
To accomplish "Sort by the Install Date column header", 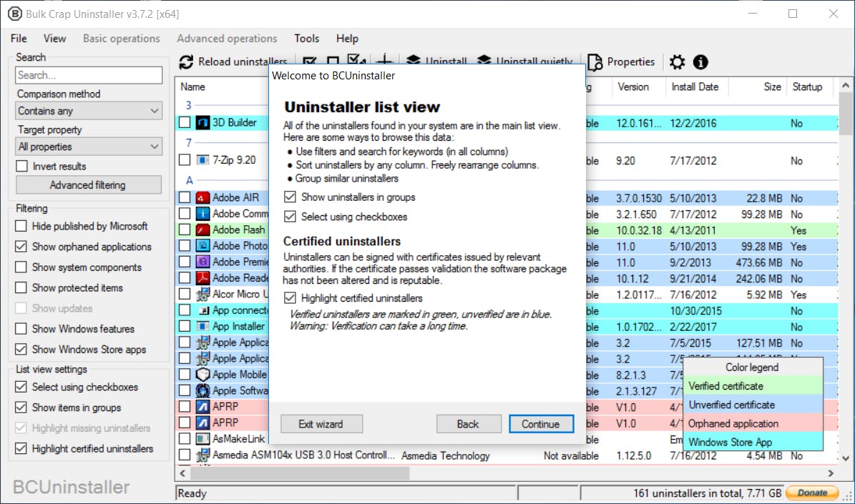I will (695, 87).
